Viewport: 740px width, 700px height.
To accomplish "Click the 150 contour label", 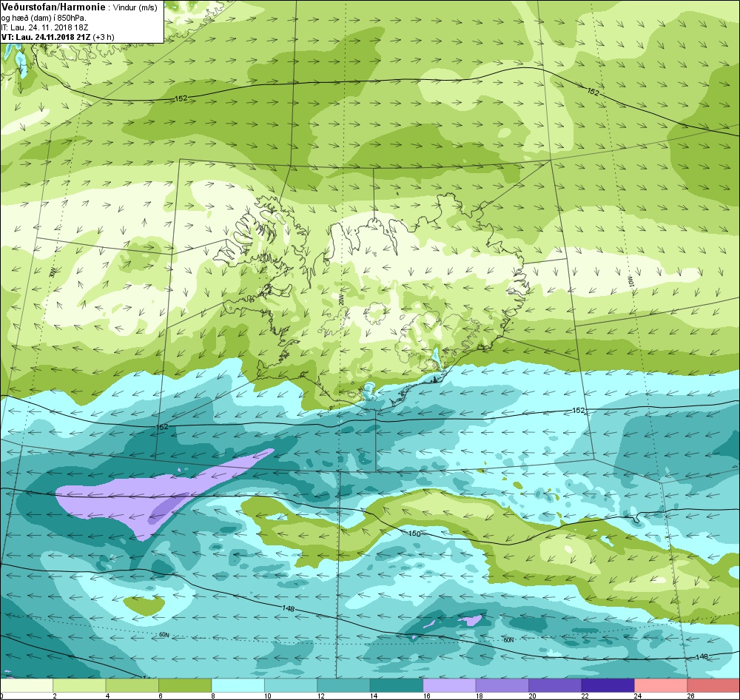I will click(414, 534).
